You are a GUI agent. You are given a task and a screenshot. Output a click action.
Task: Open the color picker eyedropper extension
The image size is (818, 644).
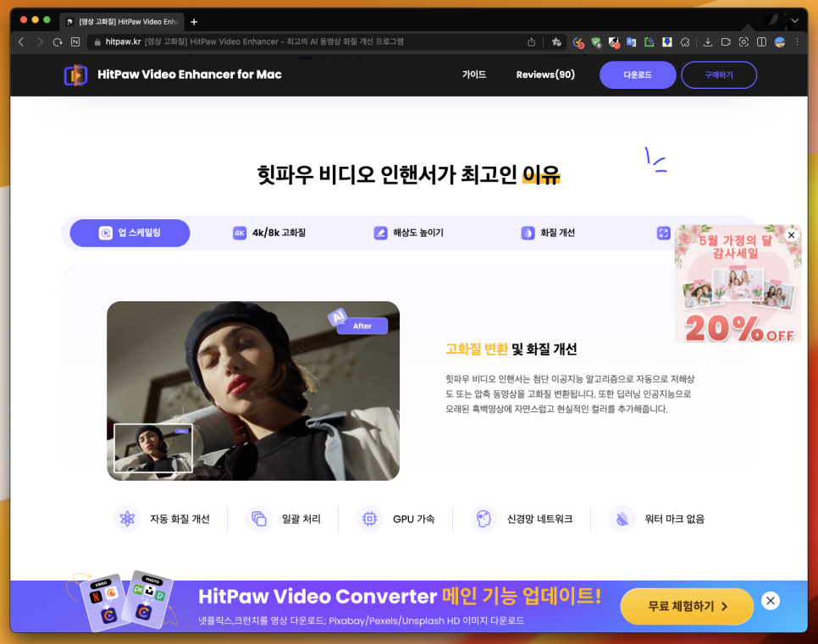tap(614, 42)
